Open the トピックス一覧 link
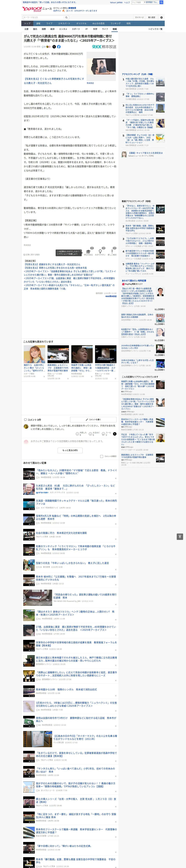The height and width of the screenshot is (868, 186). pos(155,29)
